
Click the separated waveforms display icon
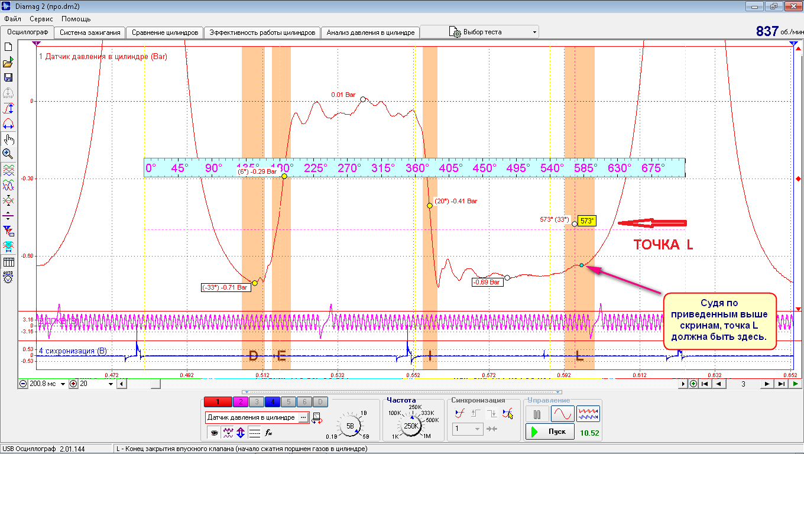coord(8,170)
